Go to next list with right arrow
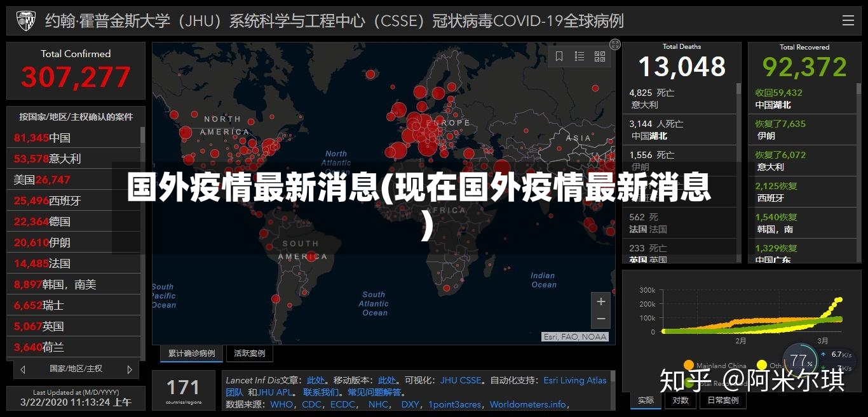Screen dimensions: 868x417 point(130,369)
